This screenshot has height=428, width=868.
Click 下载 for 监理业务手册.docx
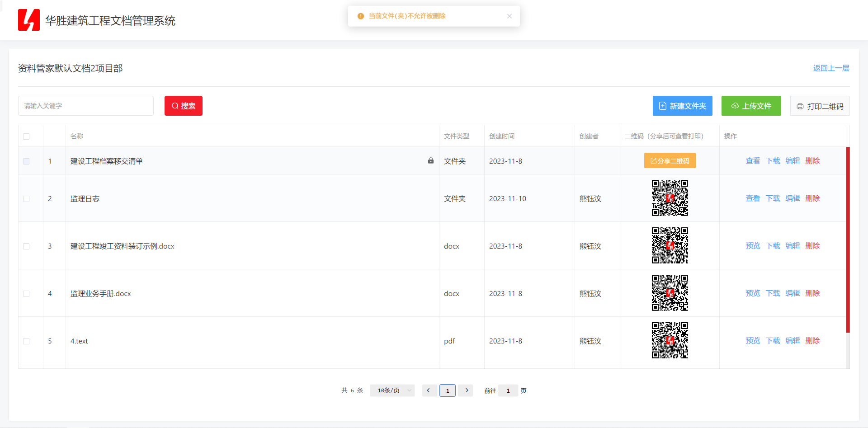tap(773, 293)
